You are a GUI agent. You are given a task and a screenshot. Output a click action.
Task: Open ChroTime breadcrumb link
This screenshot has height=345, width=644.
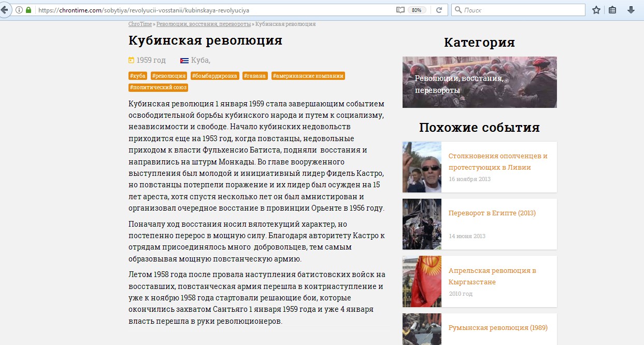[140, 24]
